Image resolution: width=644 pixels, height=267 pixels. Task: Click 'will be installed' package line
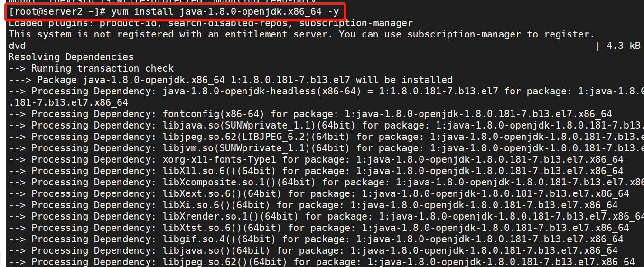click(x=231, y=80)
